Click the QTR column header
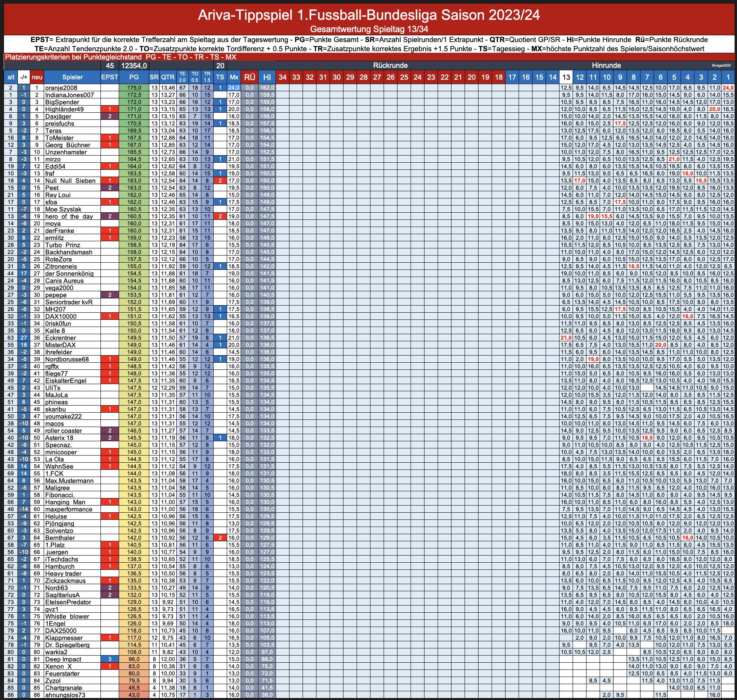This screenshot has height=700, width=737. pyautogui.click(x=168, y=77)
